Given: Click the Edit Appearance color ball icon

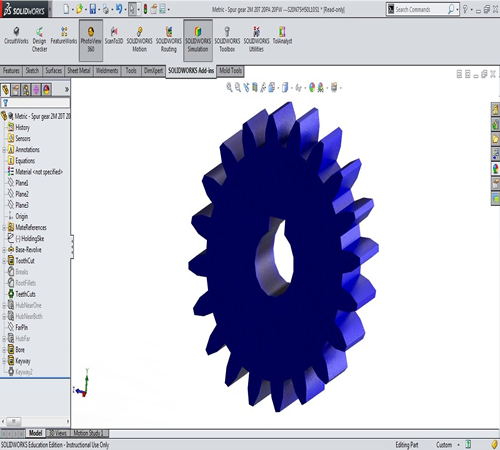Looking at the screenshot, I should (312, 88).
